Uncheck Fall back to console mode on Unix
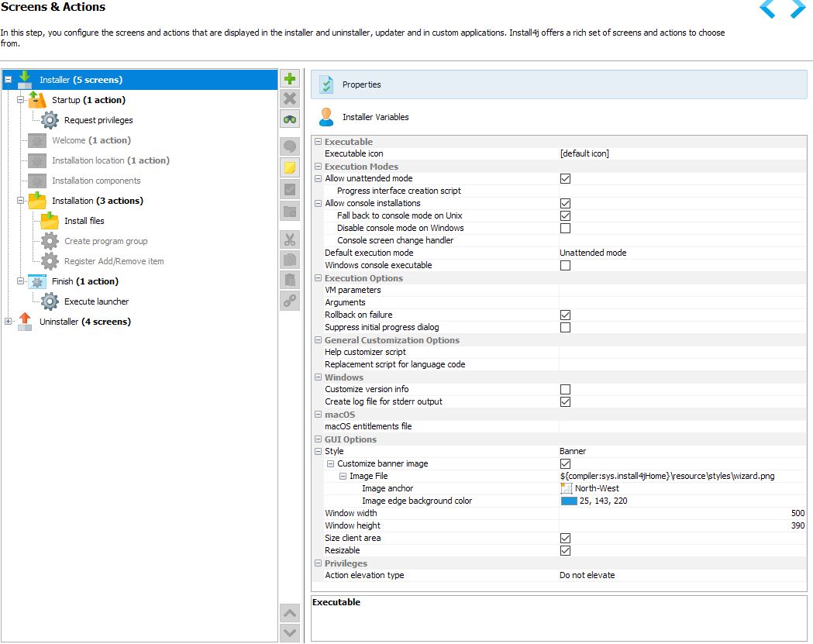This screenshot has height=644, width=813. [565, 215]
